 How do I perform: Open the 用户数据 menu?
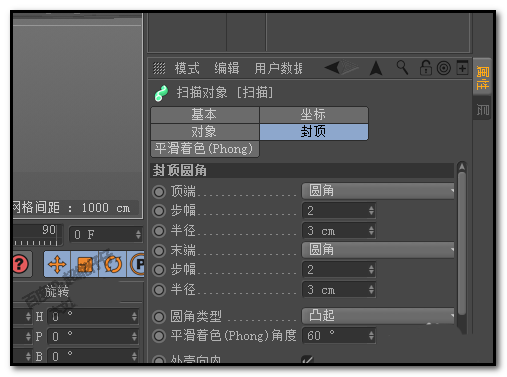tap(278, 68)
